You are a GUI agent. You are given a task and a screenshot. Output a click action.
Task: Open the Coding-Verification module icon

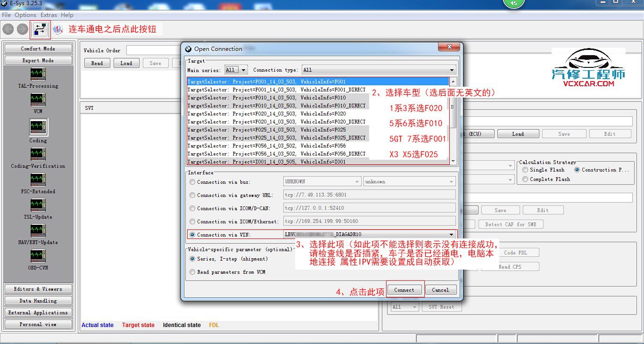(38, 155)
